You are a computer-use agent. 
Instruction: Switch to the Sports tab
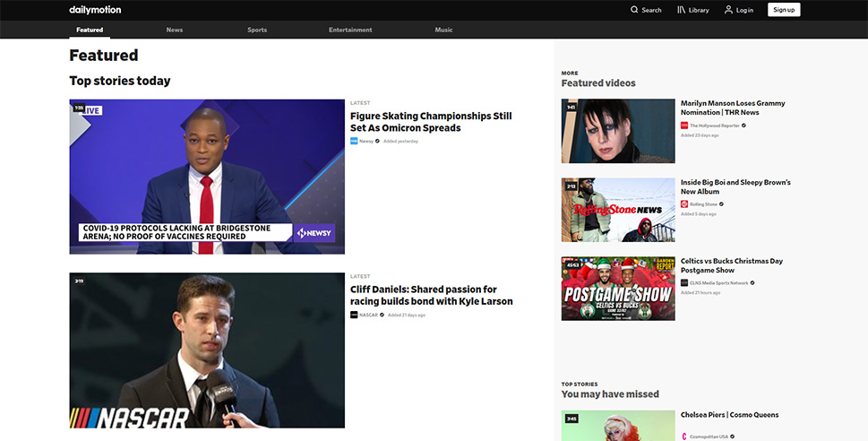tap(257, 30)
